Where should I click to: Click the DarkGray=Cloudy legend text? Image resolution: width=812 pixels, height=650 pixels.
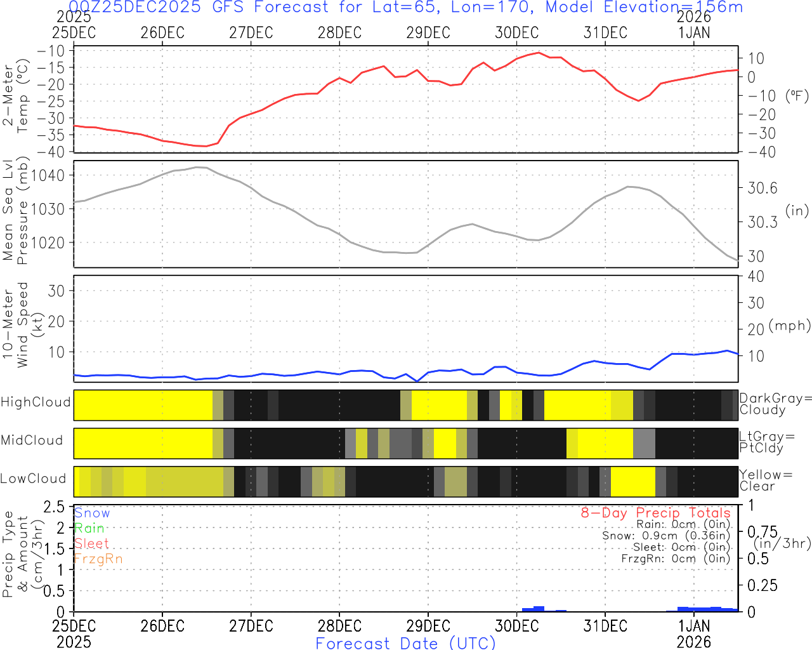click(775, 404)
